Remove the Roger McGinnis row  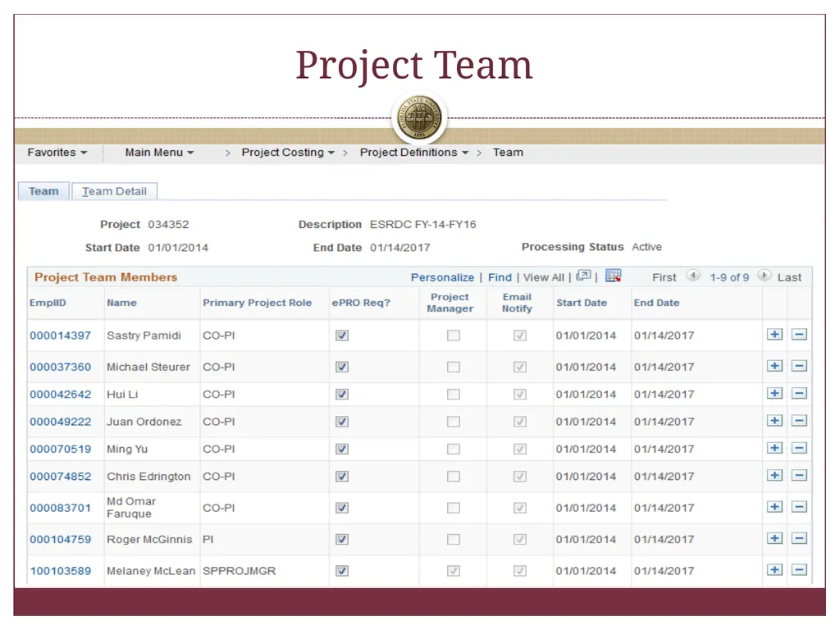click(799, 538)
